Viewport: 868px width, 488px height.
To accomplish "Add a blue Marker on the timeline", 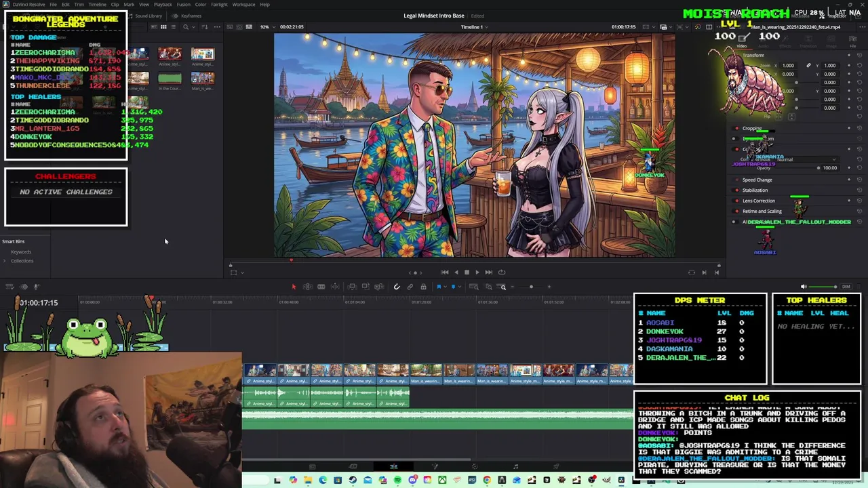I will point(453,287).
